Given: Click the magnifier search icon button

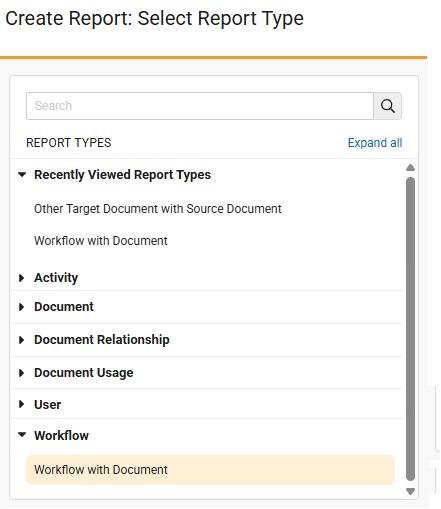Looking at the screenshot, I should [x=387, y=106].
